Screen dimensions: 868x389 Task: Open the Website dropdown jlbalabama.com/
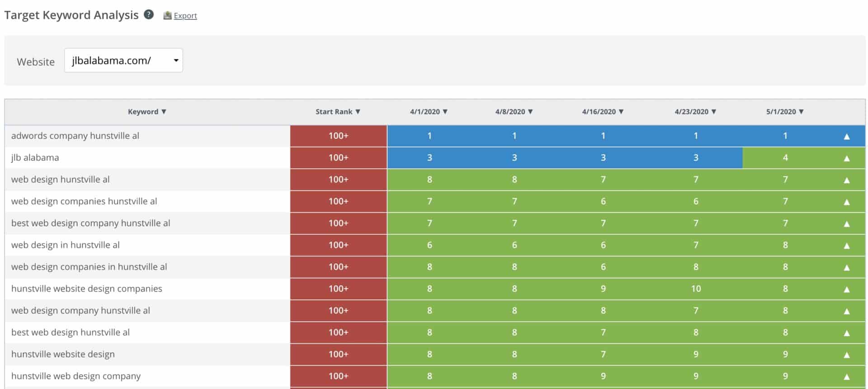click(123, 61)
